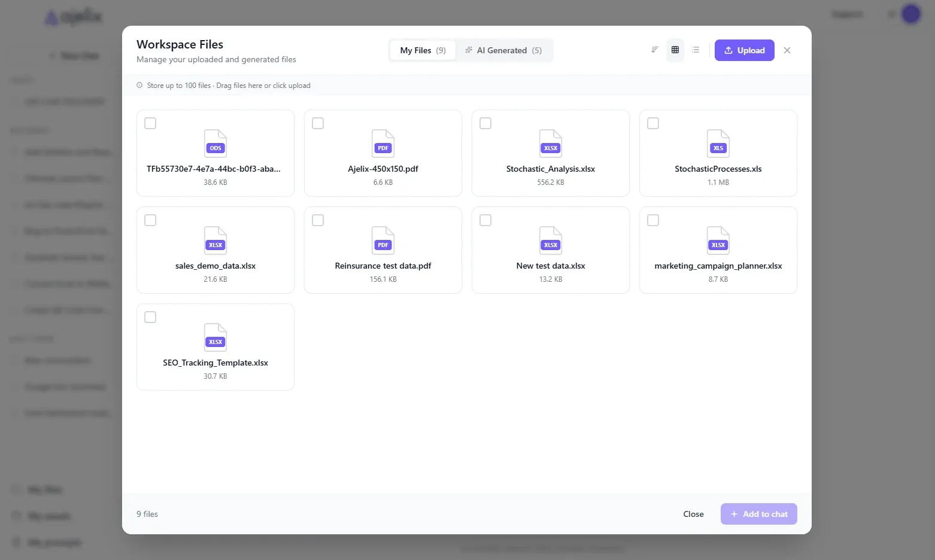Click the upload icon in the Upload button
935x560 pixels.
click(728, 50)
